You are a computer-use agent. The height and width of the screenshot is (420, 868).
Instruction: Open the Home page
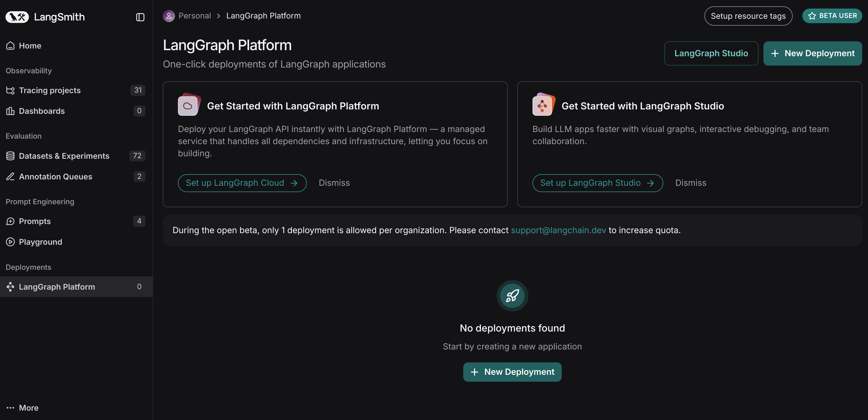[76, 46]
